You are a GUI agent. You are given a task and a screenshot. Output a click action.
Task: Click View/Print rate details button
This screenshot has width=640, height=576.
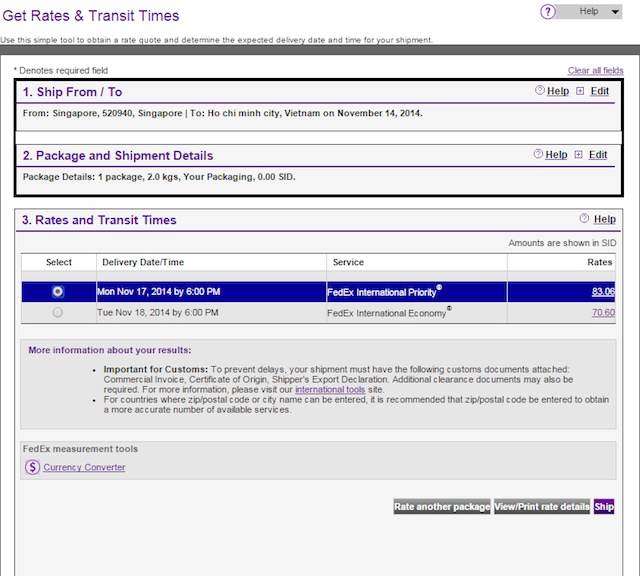pos(542,507)
